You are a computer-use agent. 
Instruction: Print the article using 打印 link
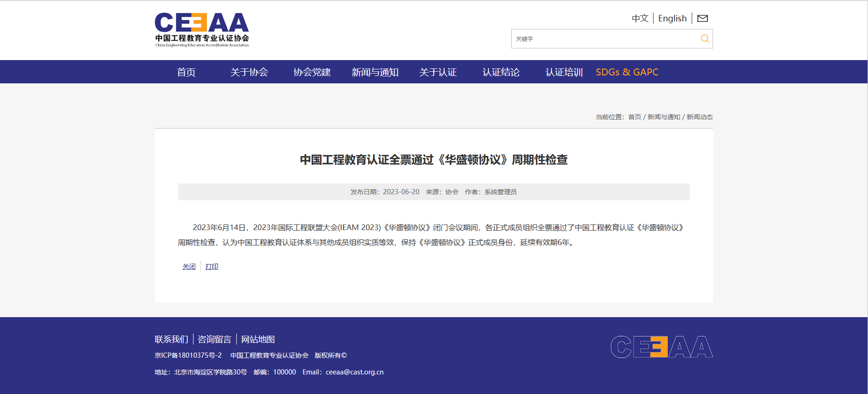click(212, 266)
